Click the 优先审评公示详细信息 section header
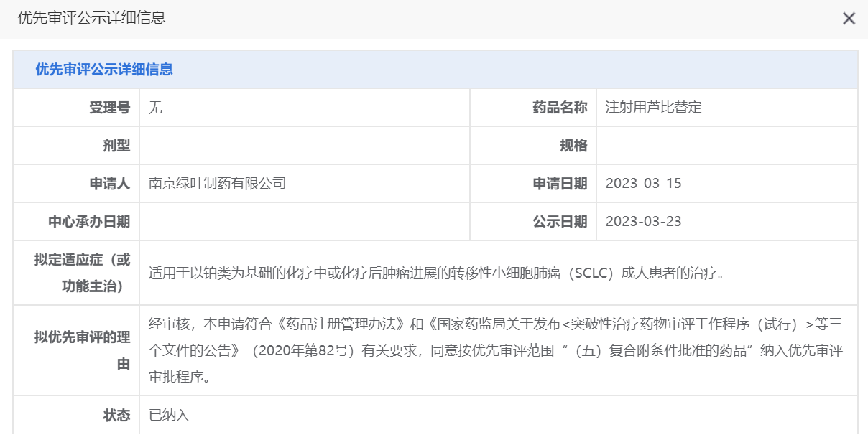 [104, 70]
